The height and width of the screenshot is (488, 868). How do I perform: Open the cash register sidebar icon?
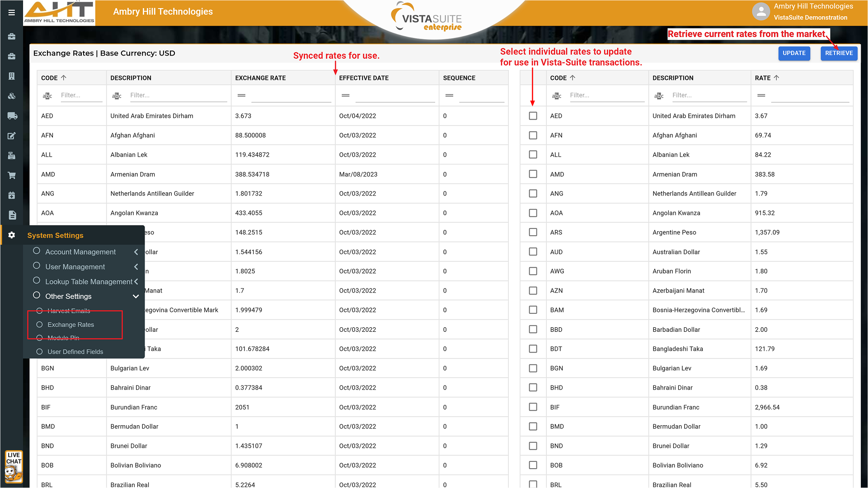(x=12, y=156)
